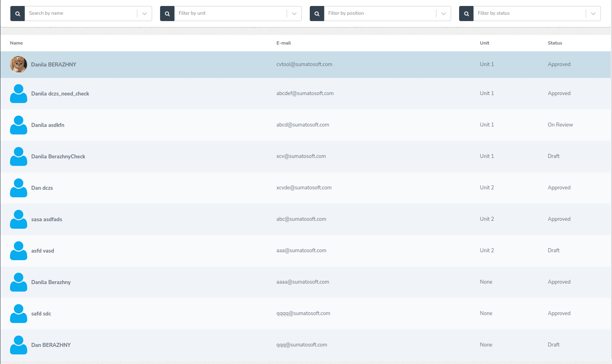Click Unit 2 cell of asfd vasd

[x=487, y=250]
